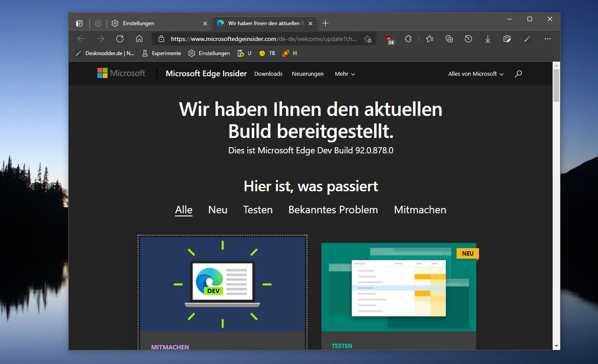Expand the Alles von Microsoft dropdown
The image size is (598, 364).
coord(476,74)
